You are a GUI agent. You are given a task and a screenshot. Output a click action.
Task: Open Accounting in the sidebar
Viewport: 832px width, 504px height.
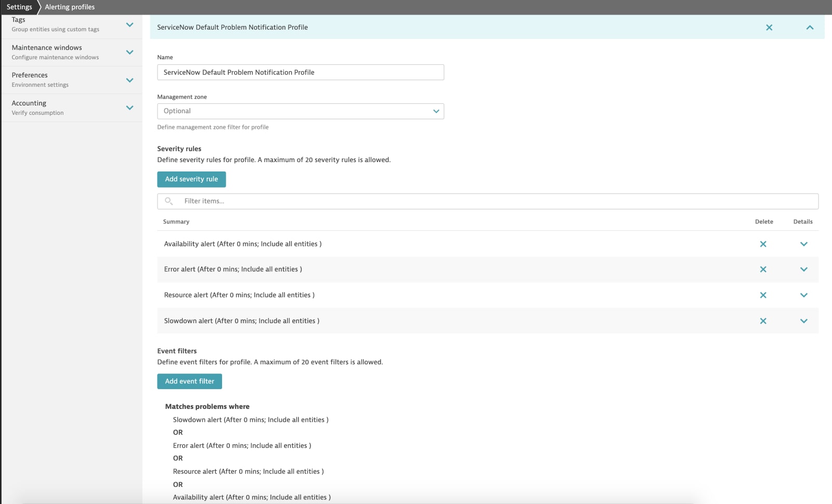coord(29,103)
